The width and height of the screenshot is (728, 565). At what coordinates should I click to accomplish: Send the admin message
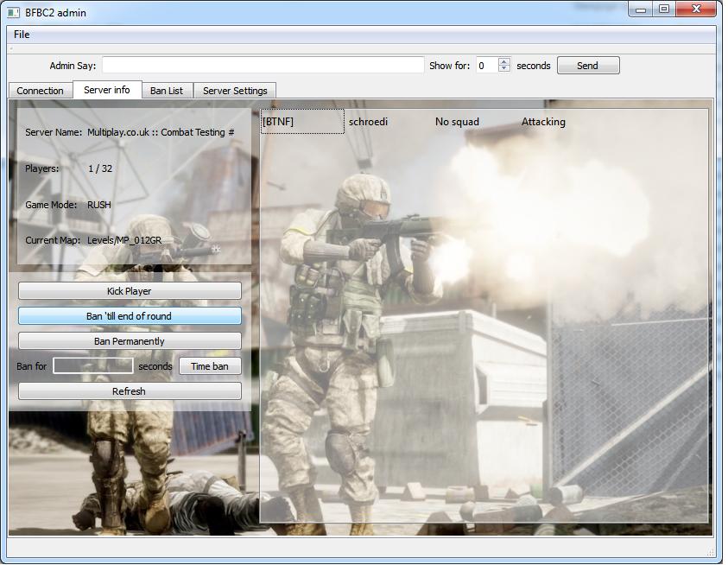tap(588, 66)
